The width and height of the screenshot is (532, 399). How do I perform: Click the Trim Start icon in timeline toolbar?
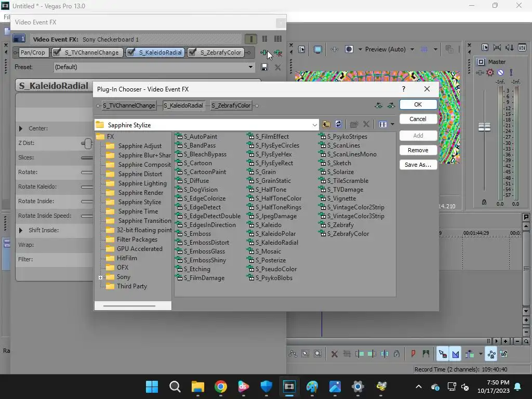(x=360, y=354)
